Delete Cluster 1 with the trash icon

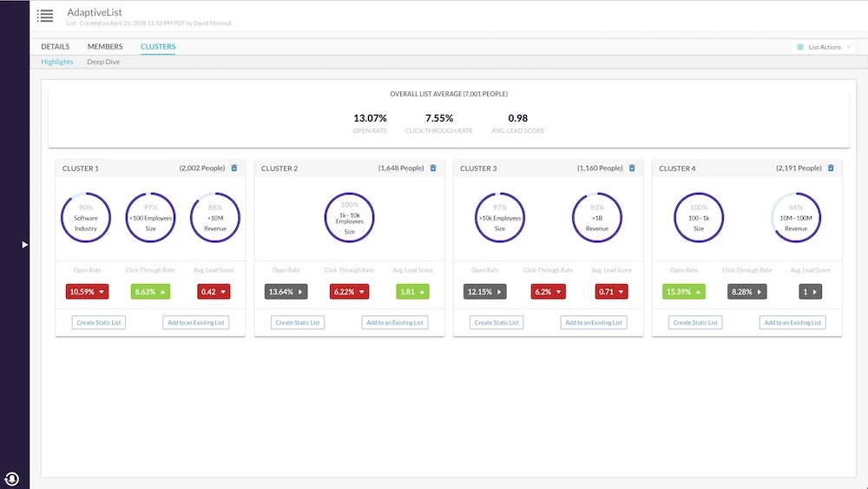[x=234, y=168]
